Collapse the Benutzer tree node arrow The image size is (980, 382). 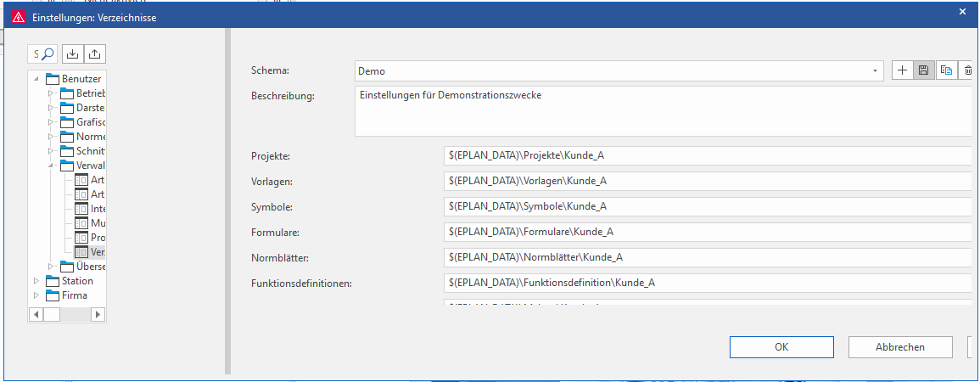[x=36, y=79]
